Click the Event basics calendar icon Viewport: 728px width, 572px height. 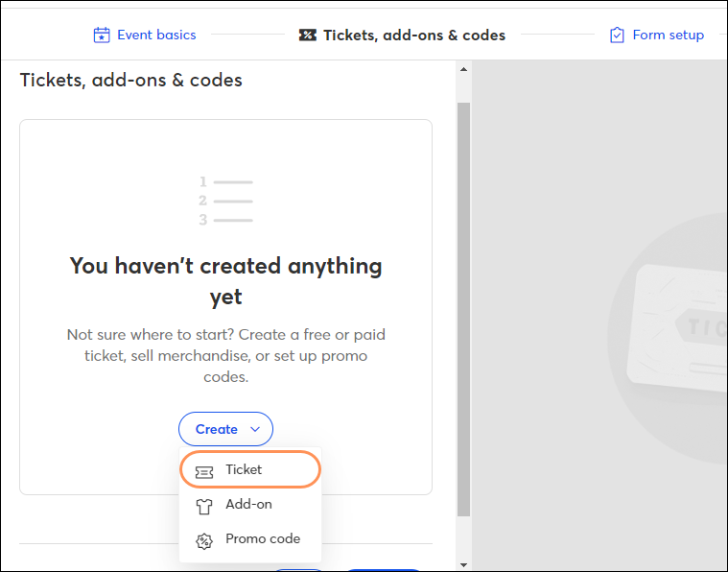tap(102, 35)
